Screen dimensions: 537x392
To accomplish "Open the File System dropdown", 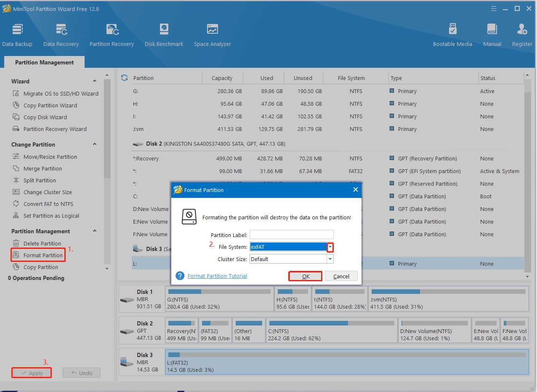I will click(x=330, y=247).
